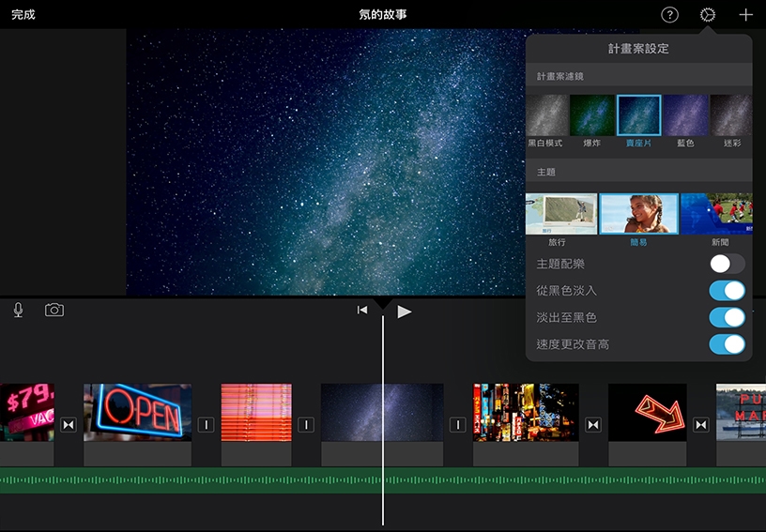The height and width of the screenshot is (532, 766).
Task: Select the transition icon just before the red arrow clip
Action: (x=593, y=425)
